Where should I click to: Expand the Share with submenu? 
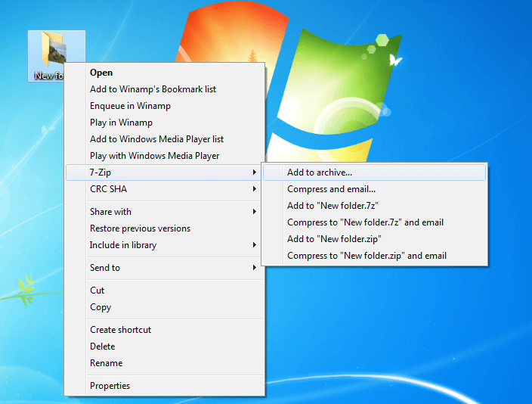click(110, 212)
